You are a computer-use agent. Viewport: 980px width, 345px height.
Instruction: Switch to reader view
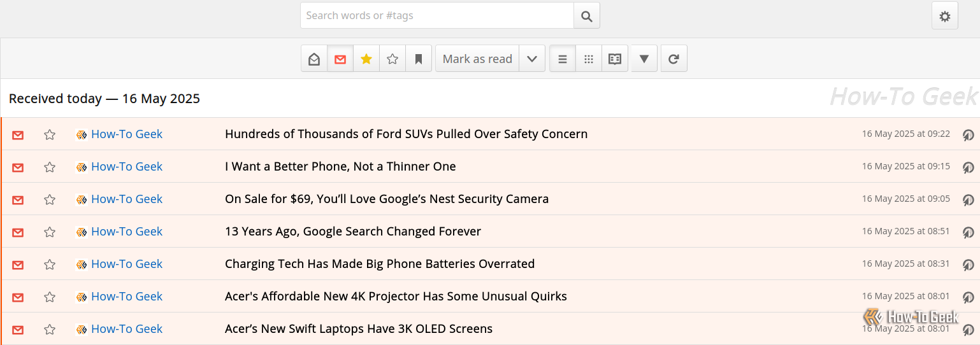click(615, 59)
